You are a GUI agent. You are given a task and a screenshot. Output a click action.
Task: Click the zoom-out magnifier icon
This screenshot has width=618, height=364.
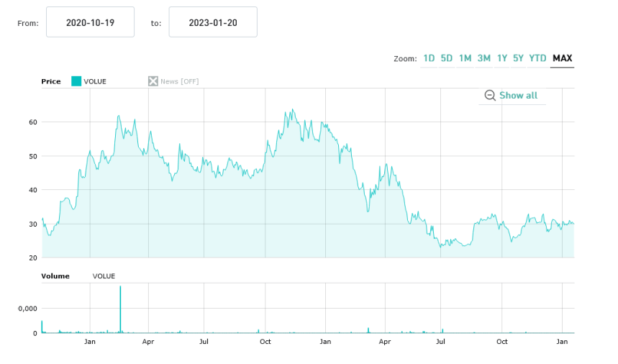[x=490, y=96]
